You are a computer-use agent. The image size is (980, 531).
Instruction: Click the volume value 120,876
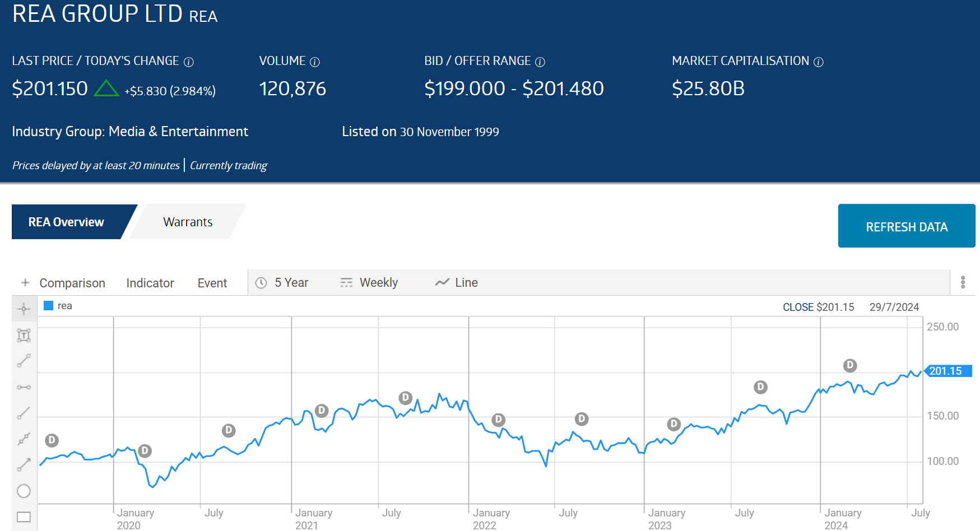[x=292, y=88]
